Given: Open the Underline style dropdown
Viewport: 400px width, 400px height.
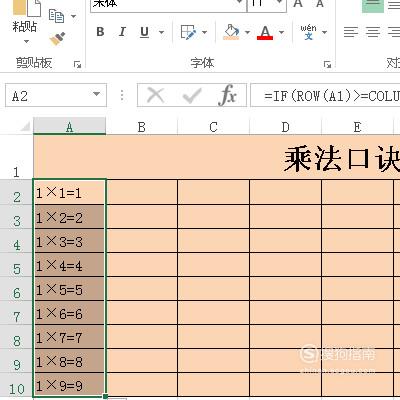Looking at the screenshot, I should pyautogui.click(x=161, y=32).
